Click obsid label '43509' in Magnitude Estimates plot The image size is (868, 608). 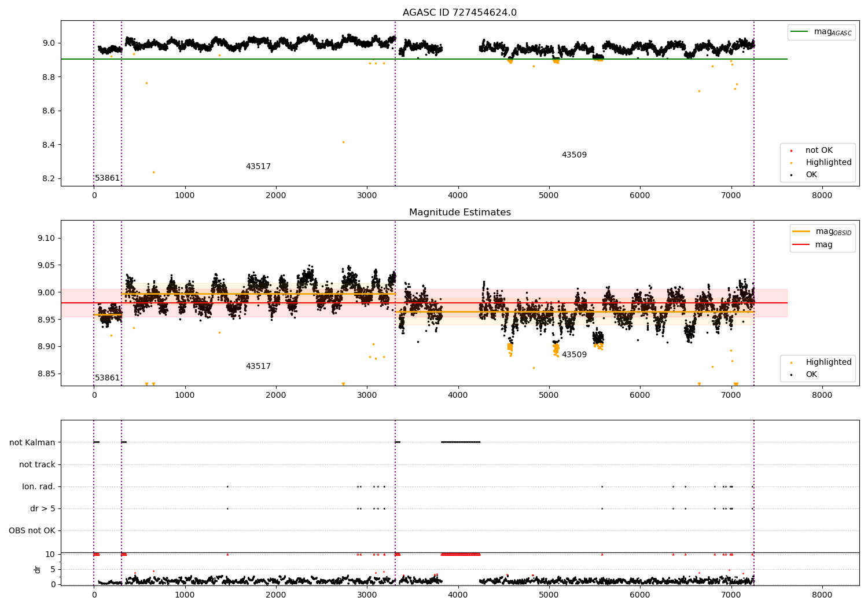click(x=574, y=355)
